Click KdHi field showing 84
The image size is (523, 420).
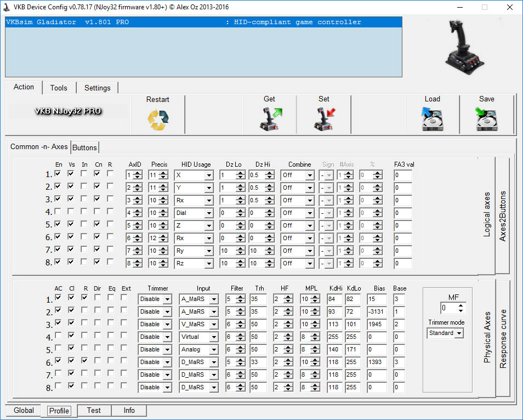point(334,299)
